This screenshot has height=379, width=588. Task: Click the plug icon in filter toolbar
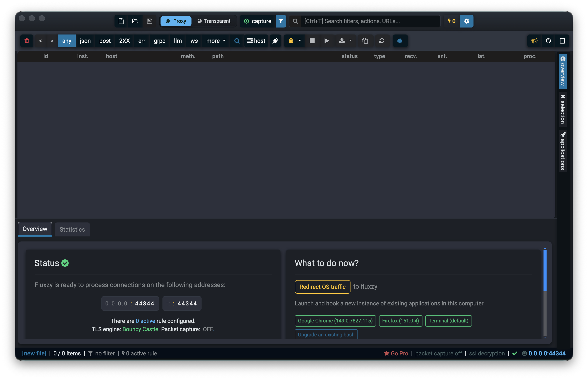(x=275, y=41)
